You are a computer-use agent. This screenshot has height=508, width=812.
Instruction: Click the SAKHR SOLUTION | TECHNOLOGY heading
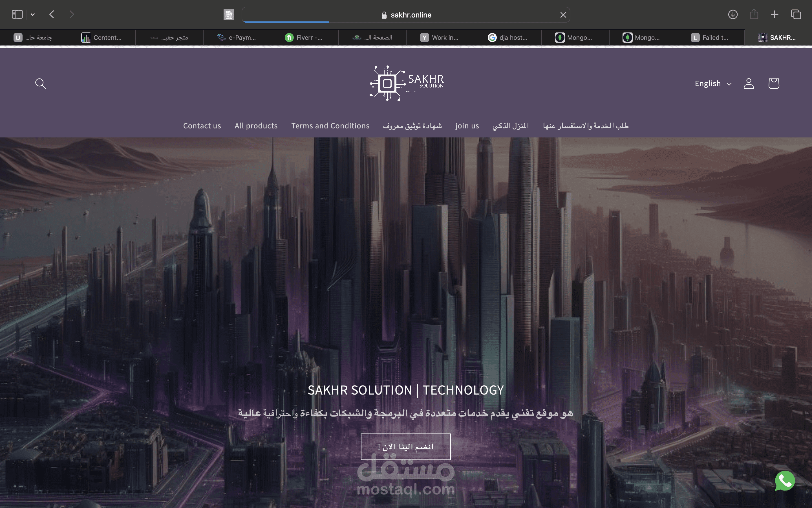pyautogui.click(x=406, y=390)
